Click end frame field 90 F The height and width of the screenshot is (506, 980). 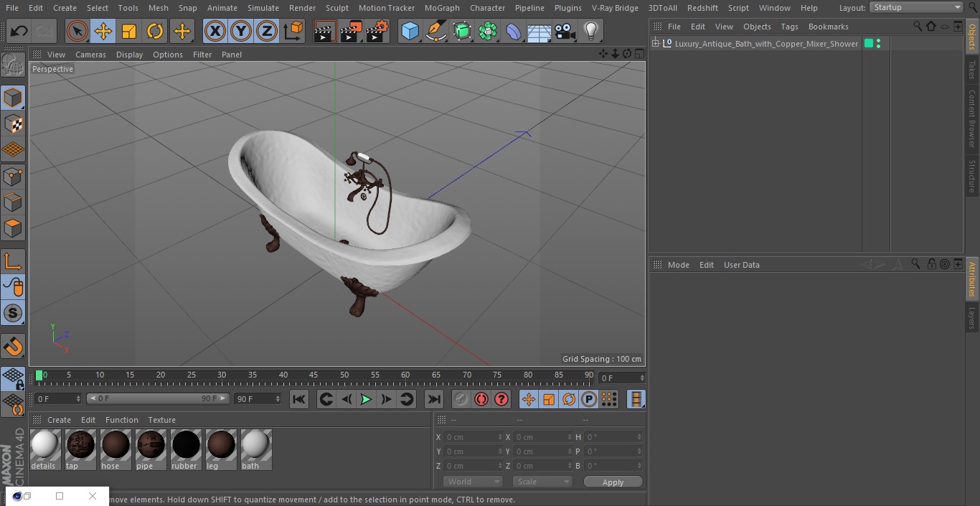click(x=258, y=398)
